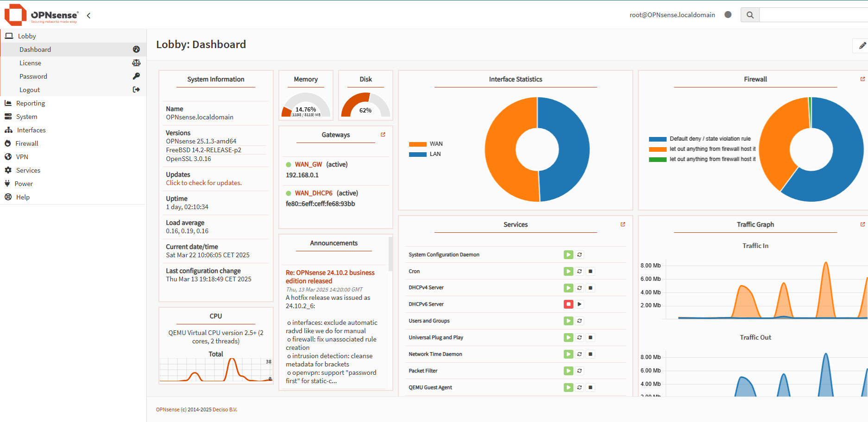868x422 pixels.
Task: Collapse the sidebar with the chevron next to the OPNsense logo
Action: pyautogui.click(x=88, y=15)
